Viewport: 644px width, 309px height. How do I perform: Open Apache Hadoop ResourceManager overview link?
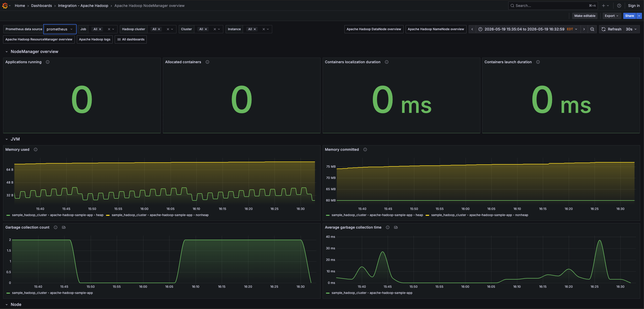click(x=39, y=39)
